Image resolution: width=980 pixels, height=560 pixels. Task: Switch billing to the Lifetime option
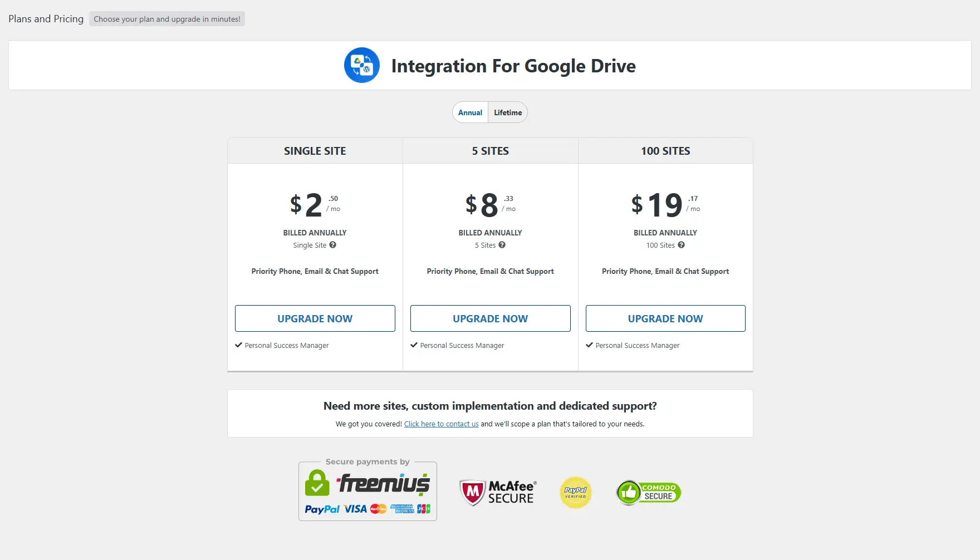(x=508, y=112)
